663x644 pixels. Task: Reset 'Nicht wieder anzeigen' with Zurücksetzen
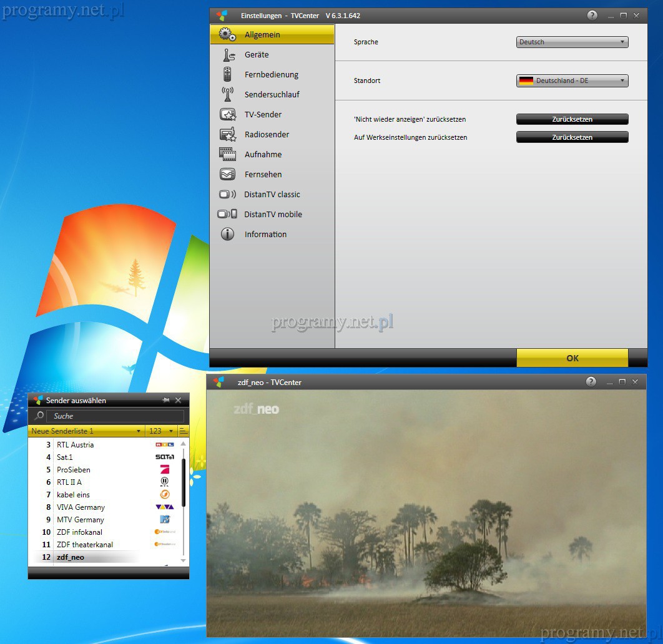[x=572, y=119]
